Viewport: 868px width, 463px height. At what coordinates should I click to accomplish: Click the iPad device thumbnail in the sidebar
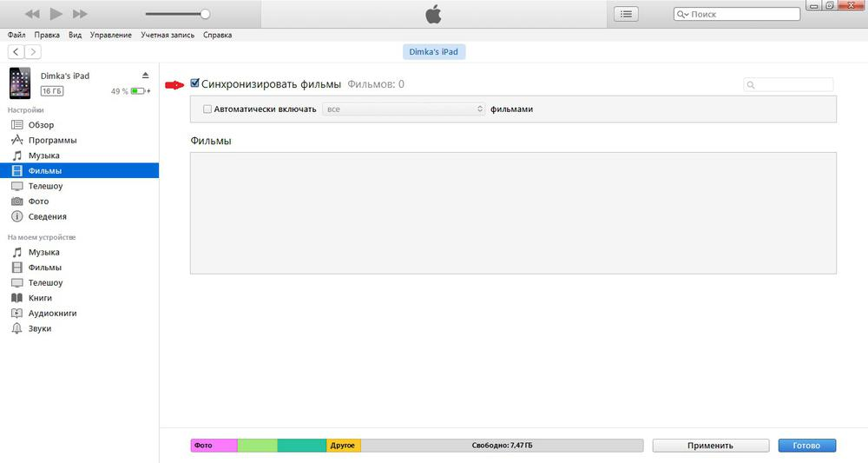[20, 83]
